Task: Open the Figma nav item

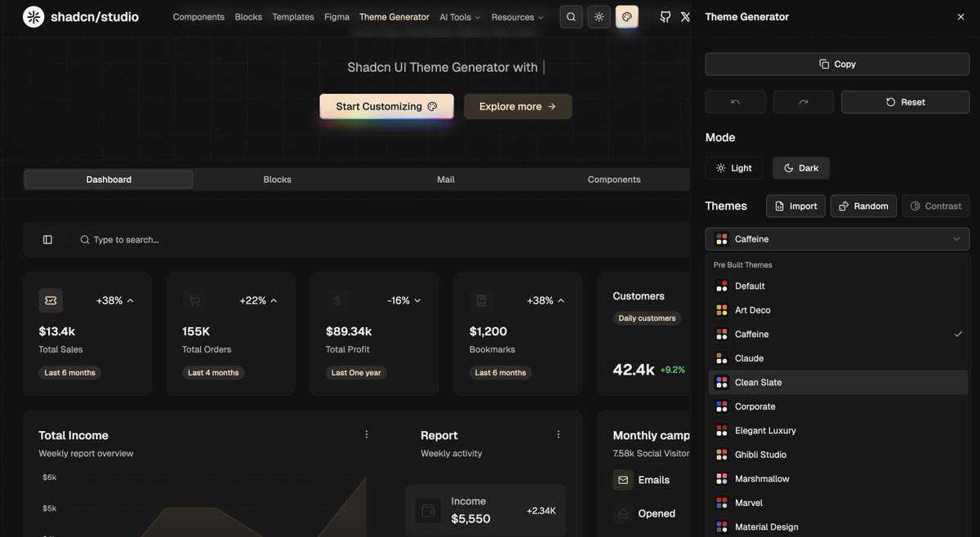Action: click(x=336, y=16)
